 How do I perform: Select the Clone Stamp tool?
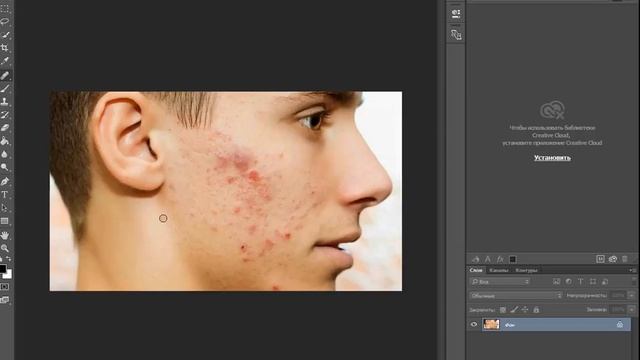4,101
